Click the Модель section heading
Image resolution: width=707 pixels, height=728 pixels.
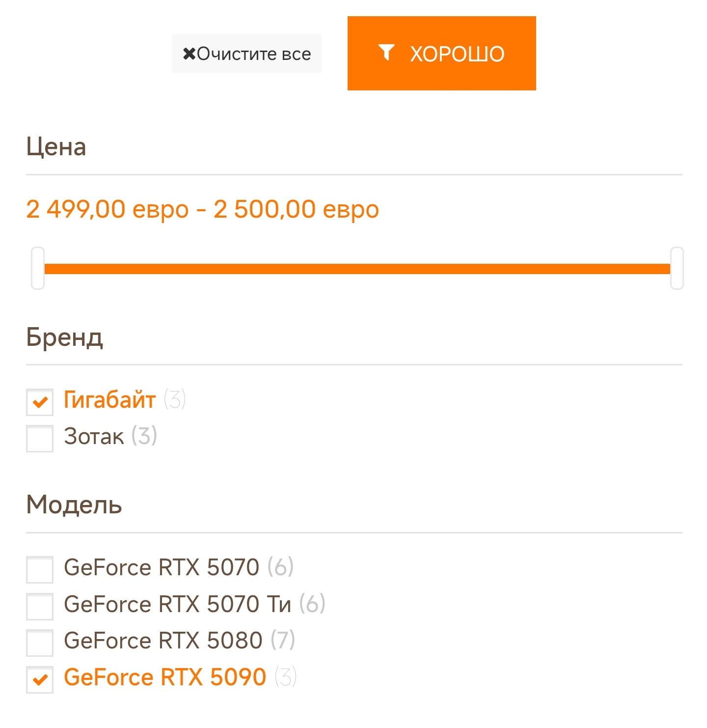(x=74, y=505)
